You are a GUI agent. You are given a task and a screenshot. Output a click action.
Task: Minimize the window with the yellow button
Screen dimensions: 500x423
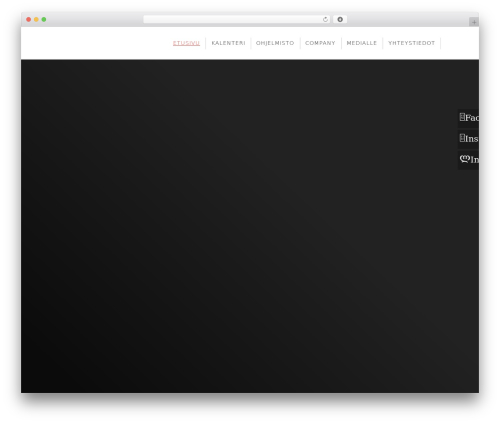pyautogui.click(x=36, y=19)
